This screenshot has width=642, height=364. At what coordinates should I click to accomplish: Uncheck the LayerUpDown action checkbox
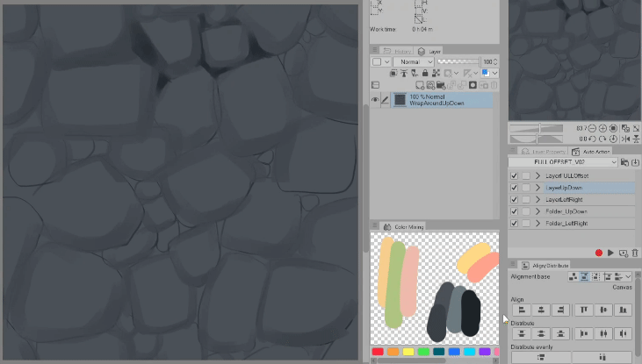pos(515,188)
